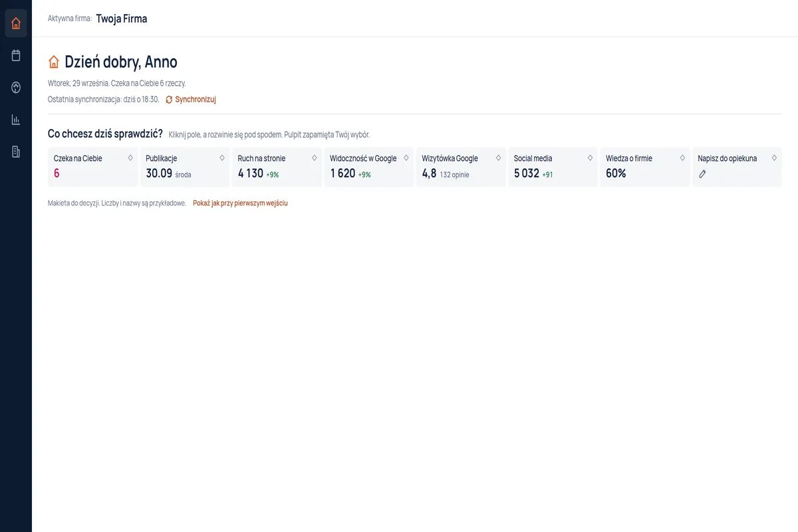Screen dimensions: 798x532
Task: Click the Ostatnia synchronizacja: dziś o 18:30 text
Action: tap(103, 100)
